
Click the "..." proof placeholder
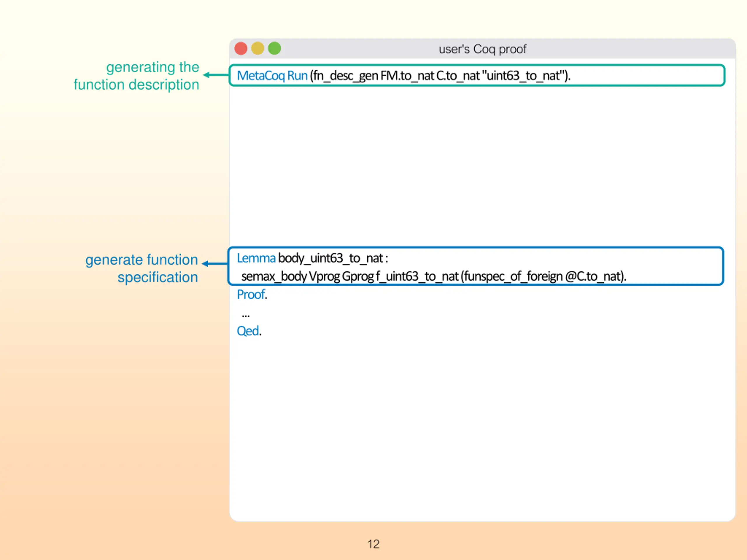tap(245, 316)
